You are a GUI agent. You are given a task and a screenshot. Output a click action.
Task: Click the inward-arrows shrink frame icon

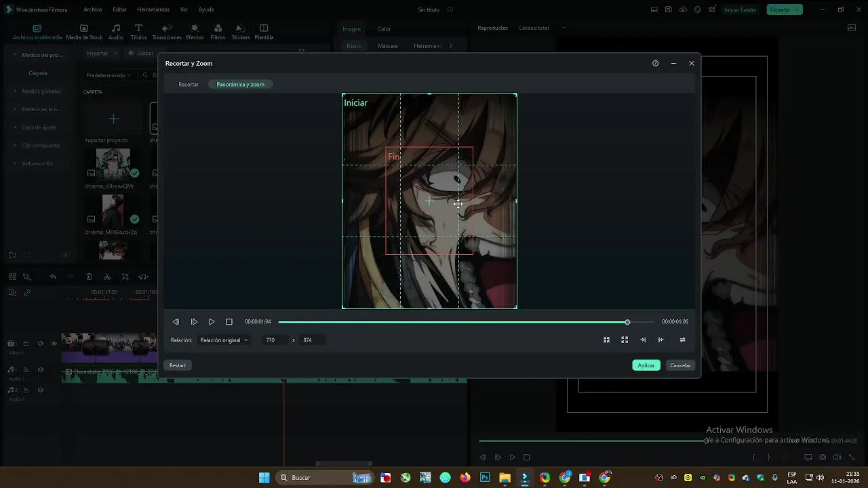click(x=606, y=340)
